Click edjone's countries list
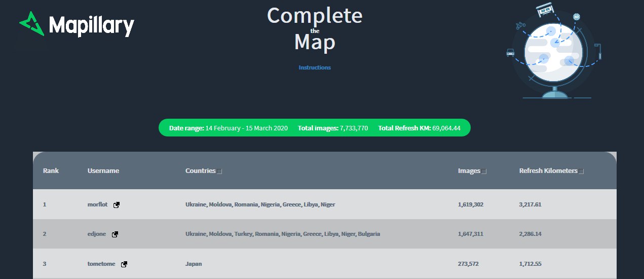The width and height of the screenshot is (644, 279). click(283, 234)
